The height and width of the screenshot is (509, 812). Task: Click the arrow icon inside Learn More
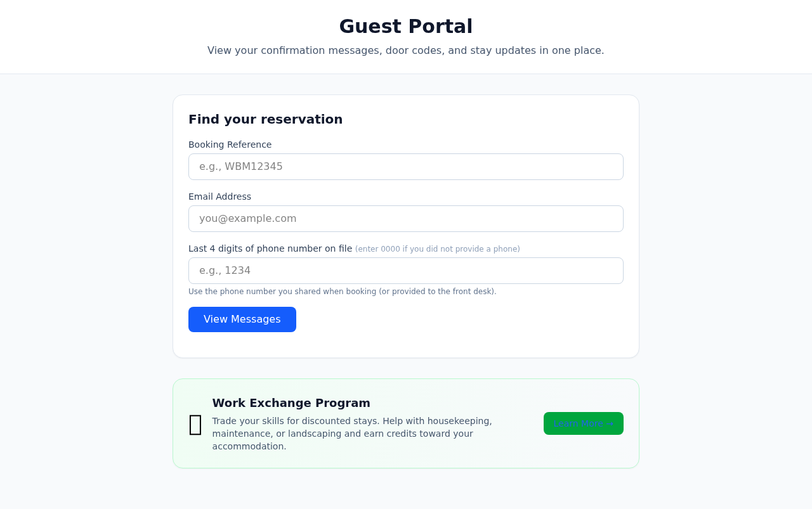pos(608,423)
